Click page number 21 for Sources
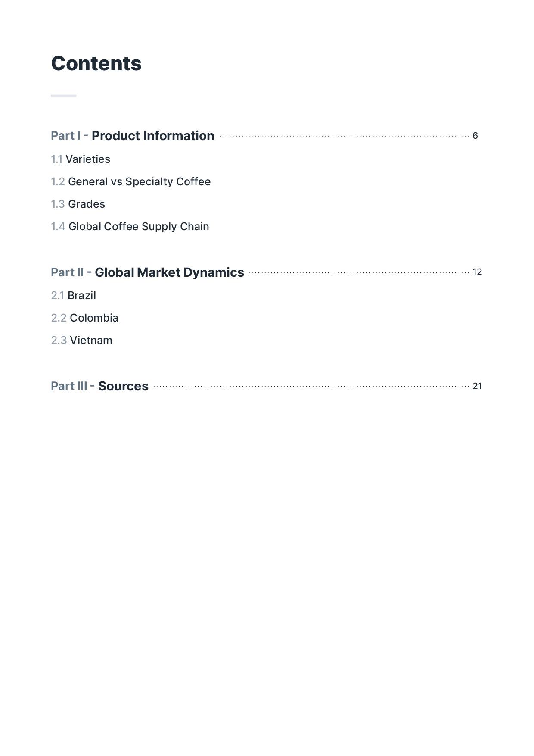This screenshot has width=534, height=756. tap(477, 386)
